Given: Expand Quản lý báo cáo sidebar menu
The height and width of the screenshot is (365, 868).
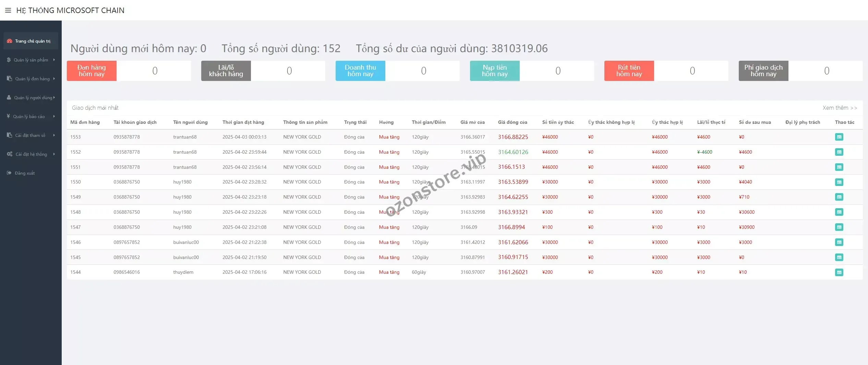Looking at the screenshot, I should pos(31,117).
